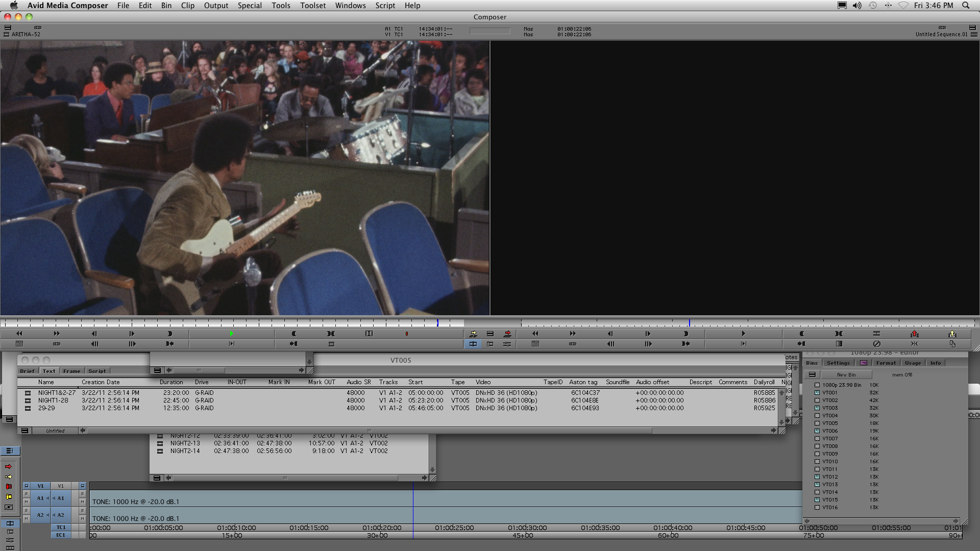Click the red Lift button

tap(914, 334)
